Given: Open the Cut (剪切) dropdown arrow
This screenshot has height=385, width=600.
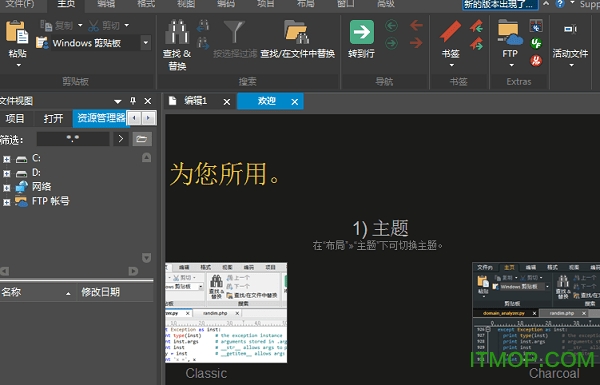Looking at the screenshot, I should click(x=127, y=26).
